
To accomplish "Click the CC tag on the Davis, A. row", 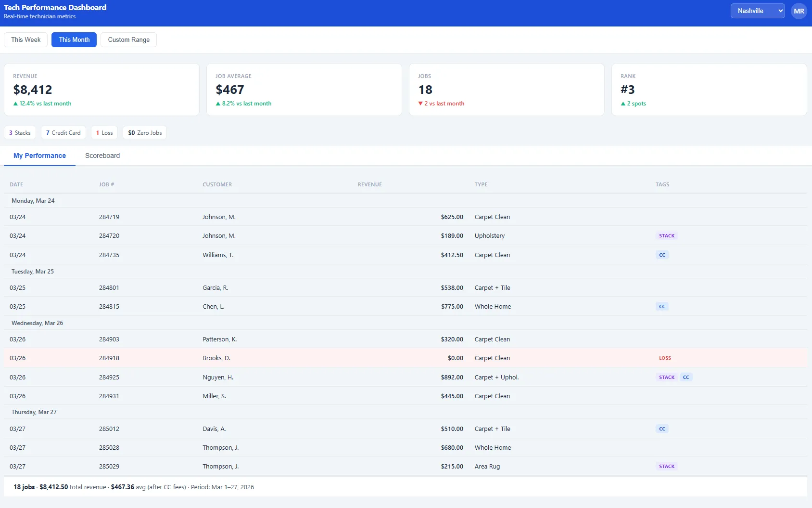I will pos(662,429).
